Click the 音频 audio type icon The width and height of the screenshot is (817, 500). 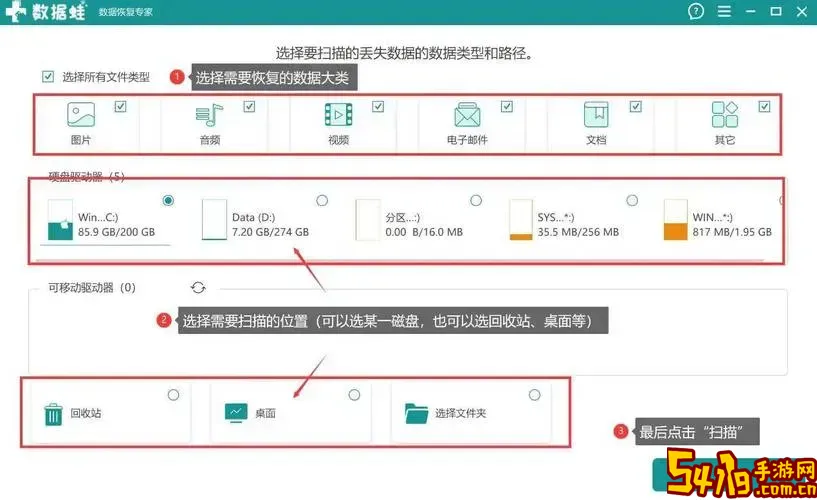[209, 115]
